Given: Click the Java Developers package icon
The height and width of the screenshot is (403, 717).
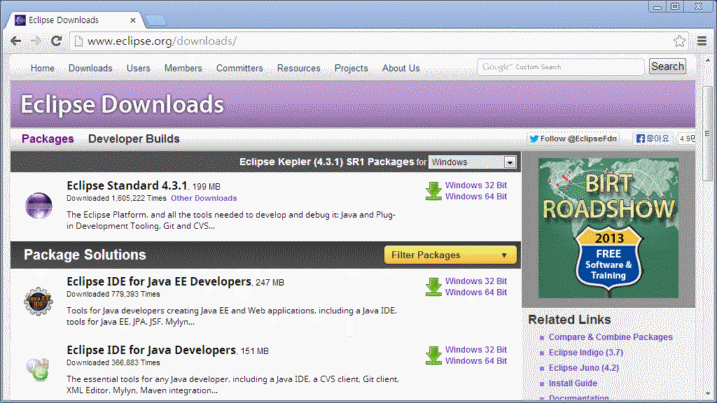Looking at the screenshot, I should click(38, 370).
